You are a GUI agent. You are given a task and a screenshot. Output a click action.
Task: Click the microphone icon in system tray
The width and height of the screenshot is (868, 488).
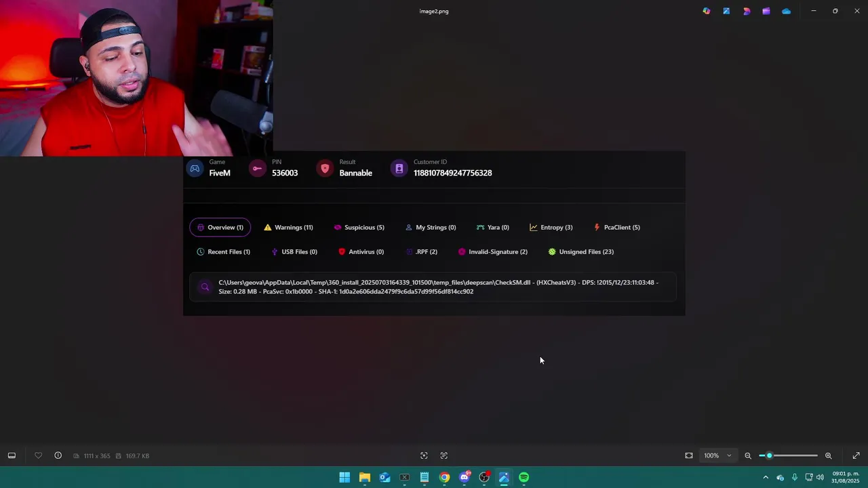tap(794, 477)
